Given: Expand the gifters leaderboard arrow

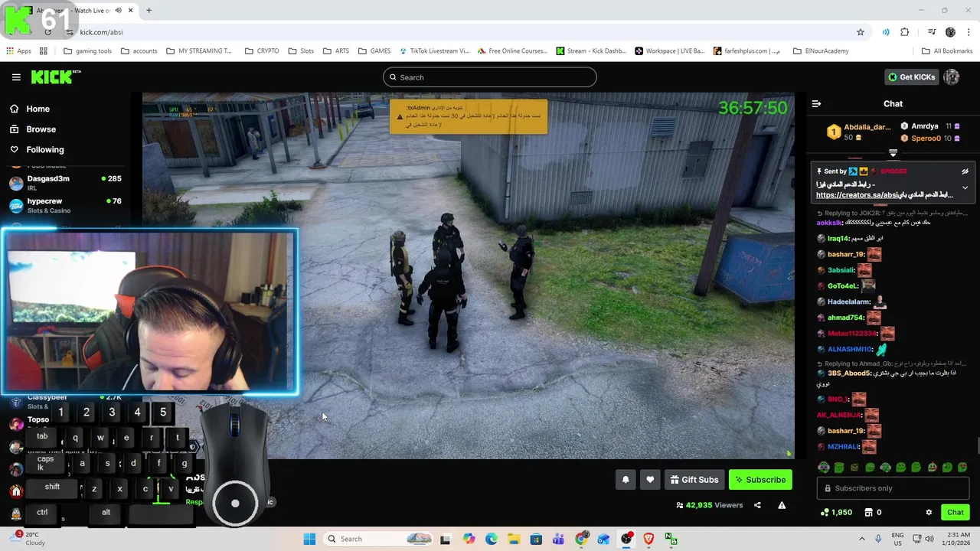Looking at the screenshot, I should point(893,153).
